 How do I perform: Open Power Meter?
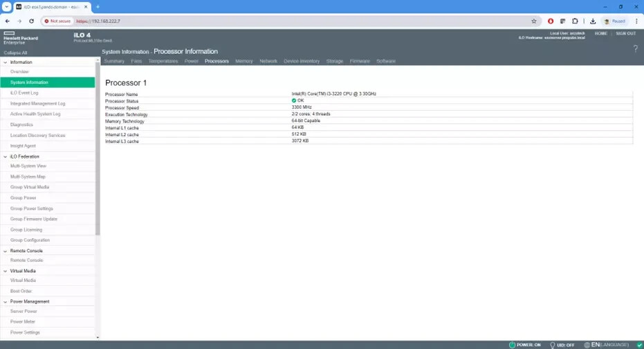(x=48, y=321)
